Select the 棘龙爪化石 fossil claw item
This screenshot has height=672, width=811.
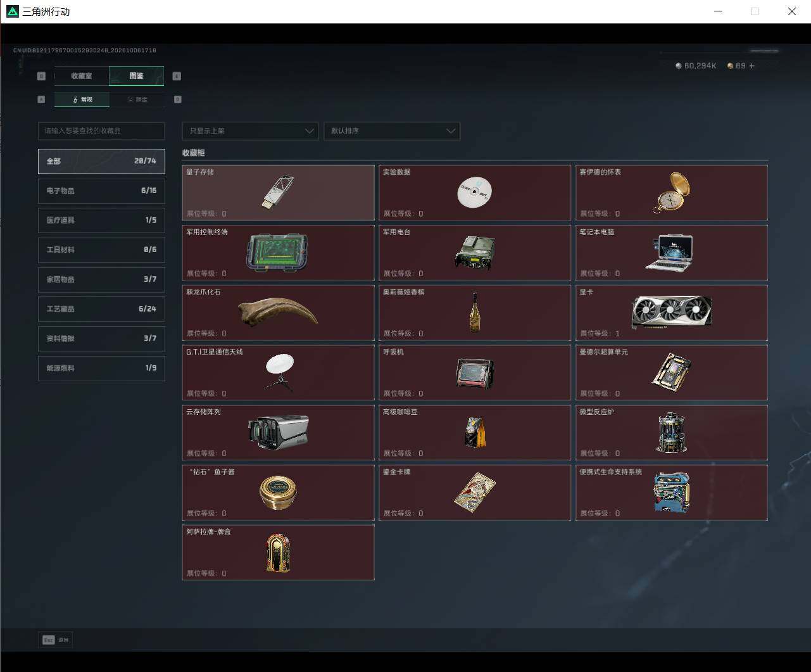278,312
